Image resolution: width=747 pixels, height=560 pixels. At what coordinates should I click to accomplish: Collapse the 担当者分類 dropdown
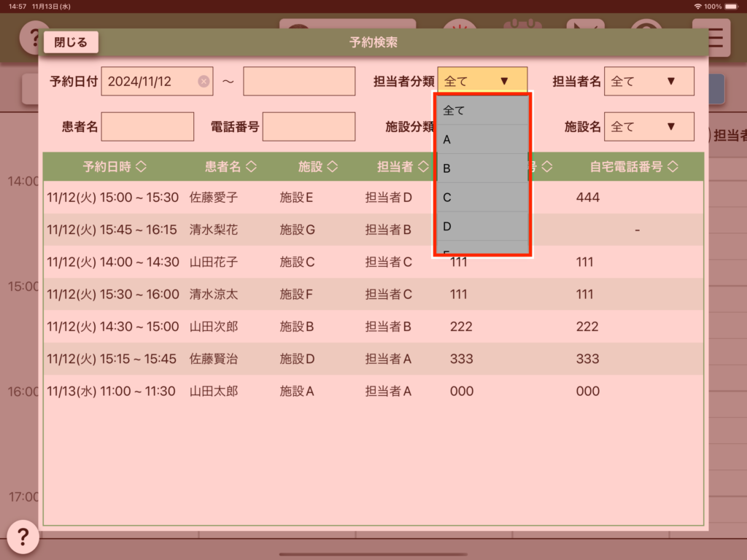(482, 82)
